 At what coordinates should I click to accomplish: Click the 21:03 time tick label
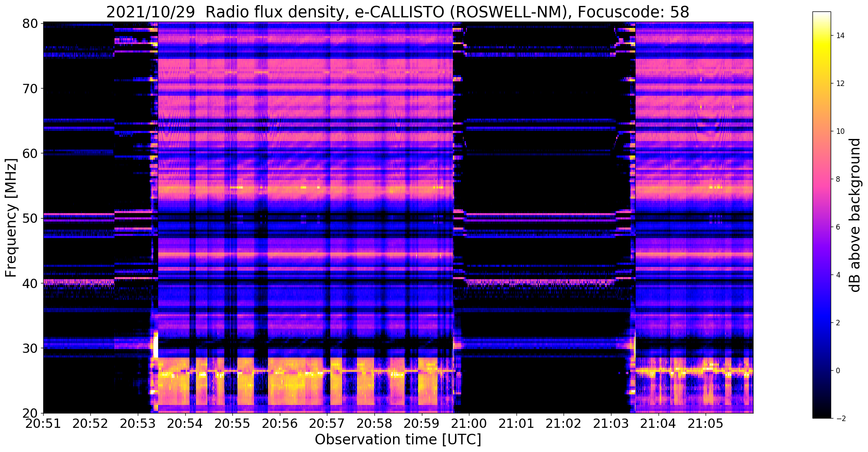611,423
